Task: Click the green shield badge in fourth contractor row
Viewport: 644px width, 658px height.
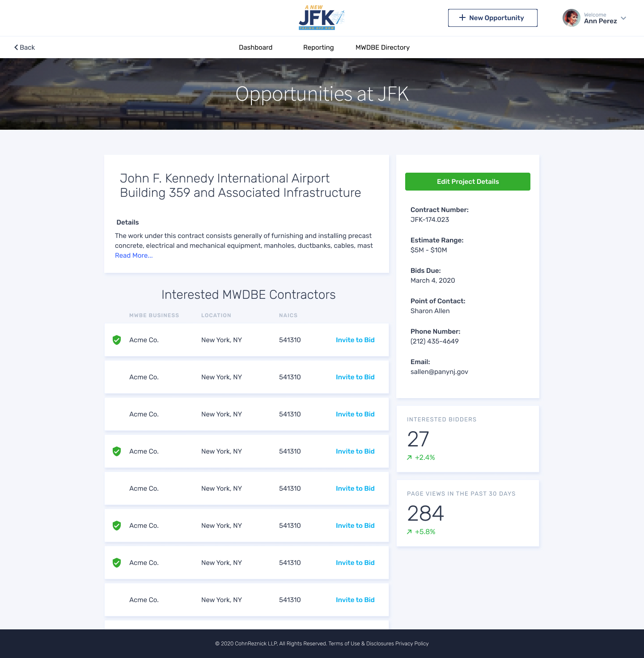Action: tap(117, 451)
